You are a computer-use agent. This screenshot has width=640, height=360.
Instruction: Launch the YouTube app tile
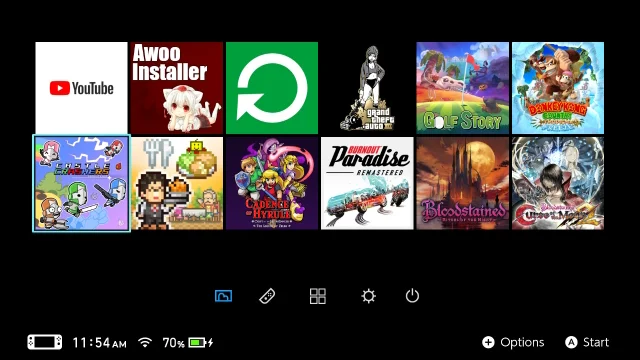click(81, 88)
